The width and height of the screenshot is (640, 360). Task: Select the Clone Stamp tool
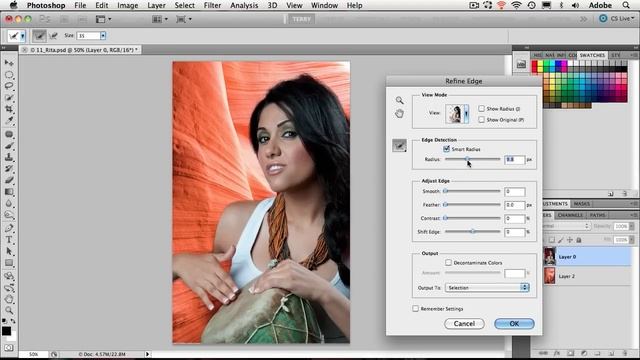[9, 157]
